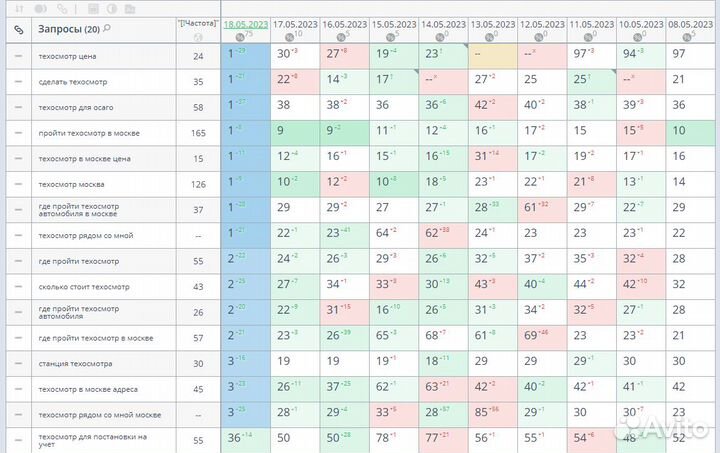
Task: Click the link icon in the table header
Action: [17, 30]
